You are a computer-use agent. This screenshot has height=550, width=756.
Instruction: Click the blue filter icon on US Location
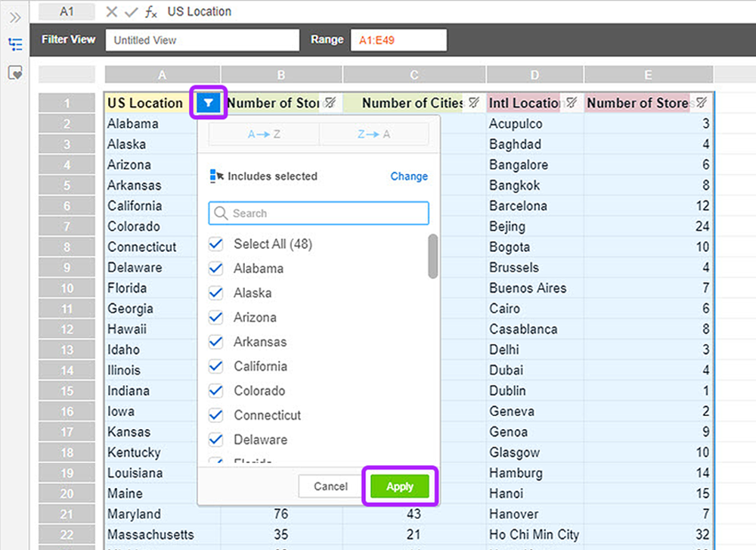point(209,102)
